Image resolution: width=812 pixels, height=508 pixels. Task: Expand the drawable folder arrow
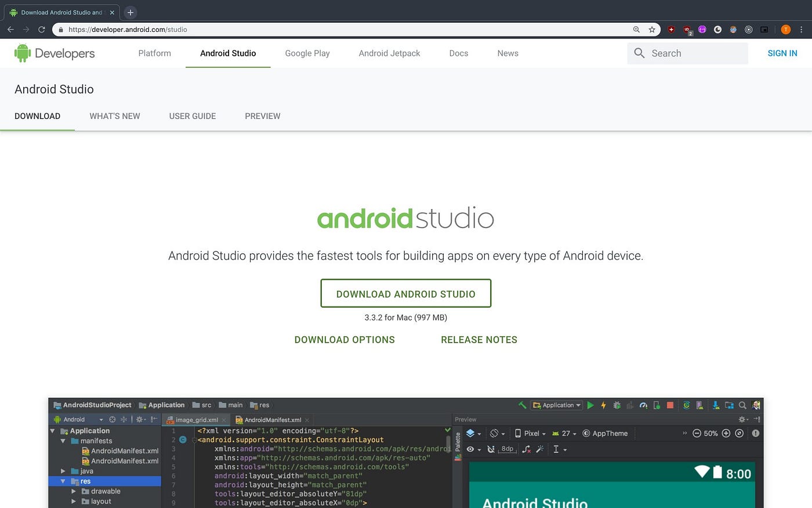coord(74,491)
